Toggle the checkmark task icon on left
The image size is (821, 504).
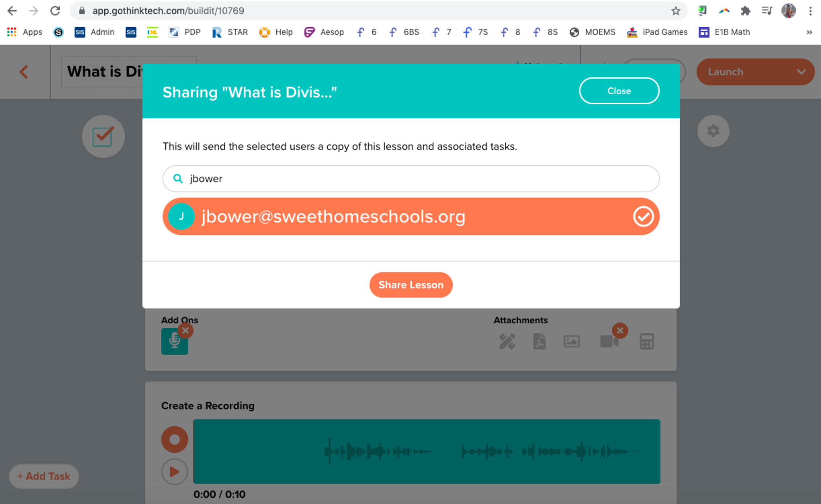click(103, 136)
